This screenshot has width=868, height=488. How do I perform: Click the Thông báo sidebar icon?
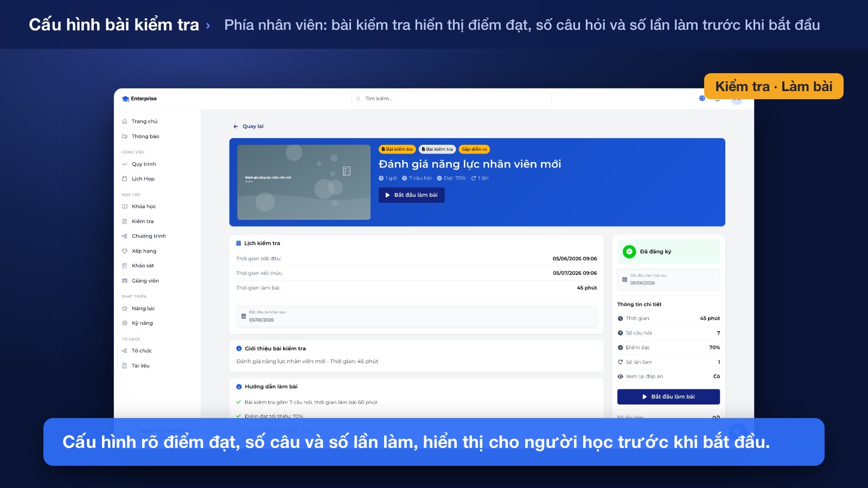coord(125,137)
